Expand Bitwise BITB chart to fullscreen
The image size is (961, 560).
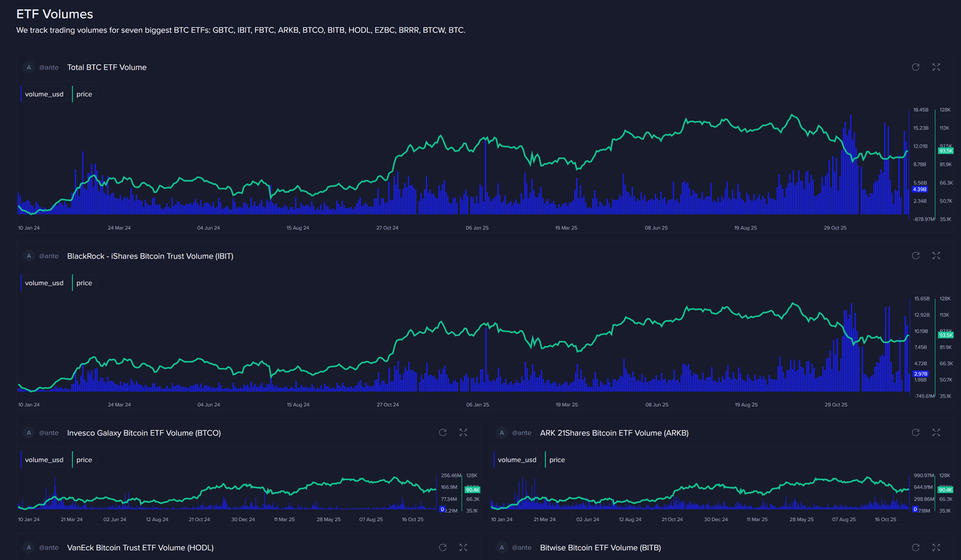pyautogui.click(x=936, y=547)
